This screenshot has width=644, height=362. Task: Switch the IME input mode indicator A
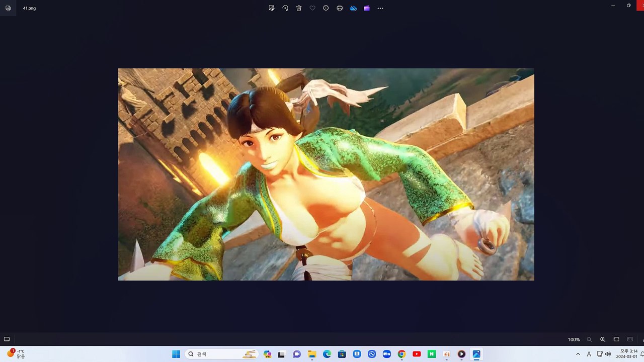tap(589, 354)
